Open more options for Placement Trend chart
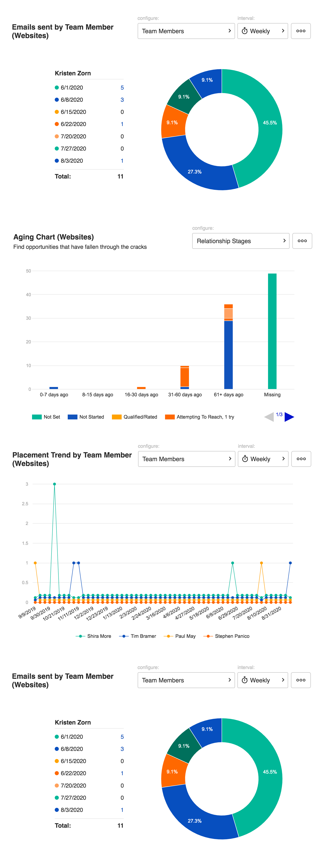Screen dimensions: 324x868 [x=301, y=459]
